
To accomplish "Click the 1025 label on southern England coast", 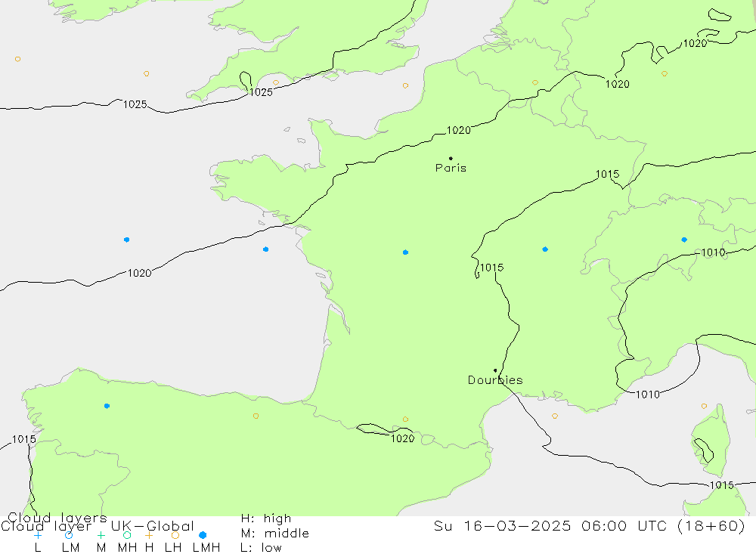I will [x=261, y=92].
